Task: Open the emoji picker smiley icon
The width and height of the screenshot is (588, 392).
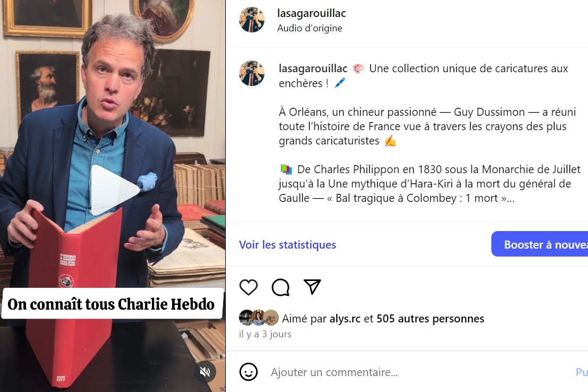Action: (x=248, y=372)
